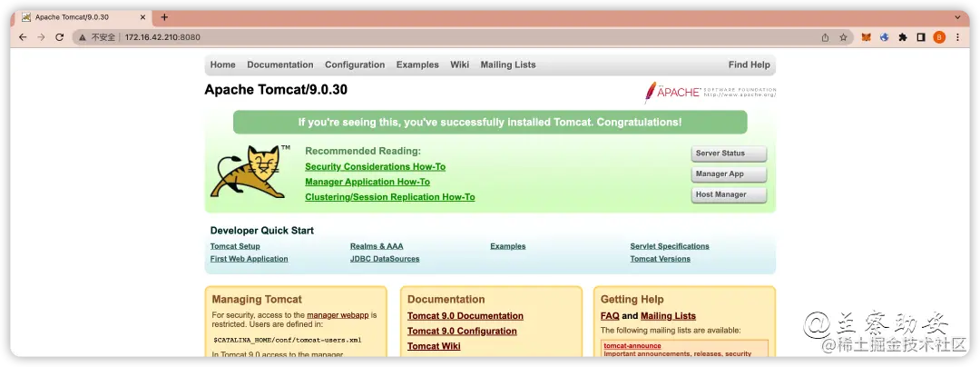Open First Web Application link
This screenshot has height=367, width=980.
tap(250, 259)
